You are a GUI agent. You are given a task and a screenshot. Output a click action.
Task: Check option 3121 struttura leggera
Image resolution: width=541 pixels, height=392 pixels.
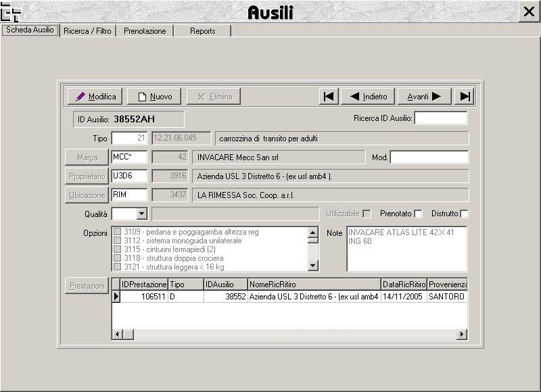pyautogui.click(x=117, y=266)
